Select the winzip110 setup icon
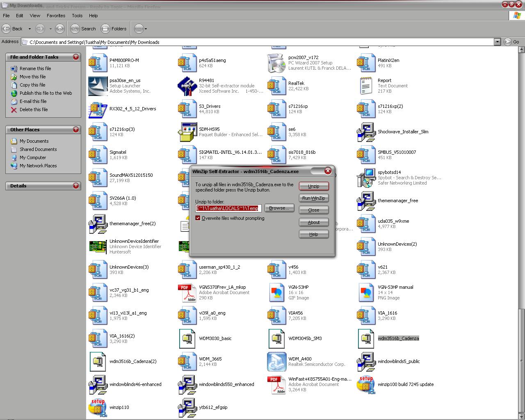The height and width of the screenshot is (420, 525). point(98,407)
